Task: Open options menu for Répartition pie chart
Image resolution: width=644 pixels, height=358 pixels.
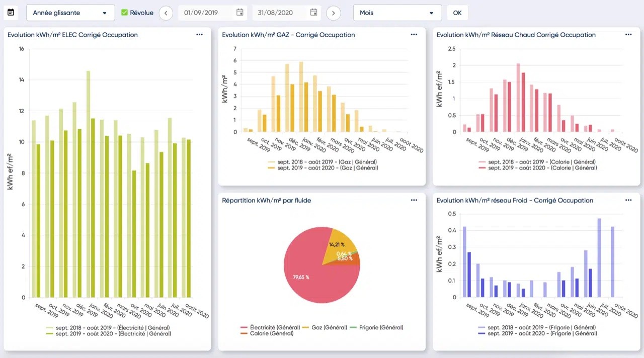Action: click(x=414, y=200)
